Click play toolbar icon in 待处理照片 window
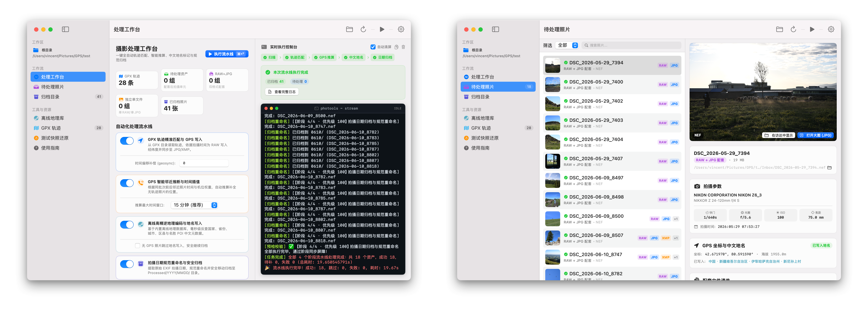This screenshot has width=868, height=314. click(812, 29)
